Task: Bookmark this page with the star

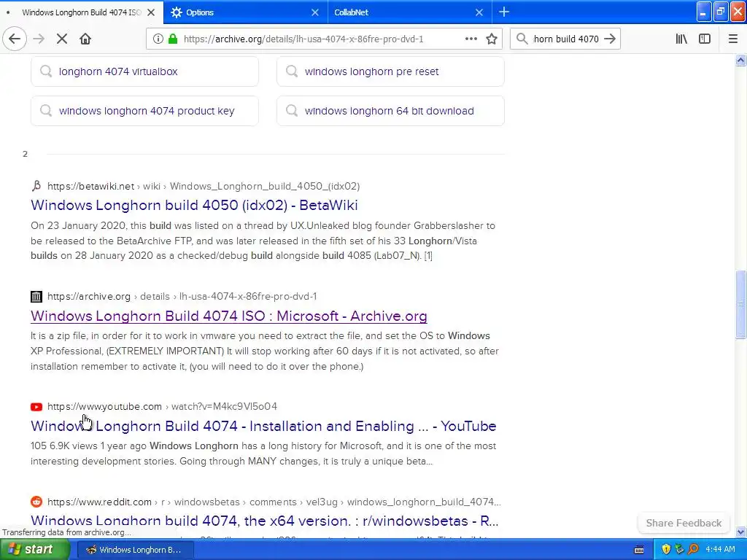Action: (492, 39)
